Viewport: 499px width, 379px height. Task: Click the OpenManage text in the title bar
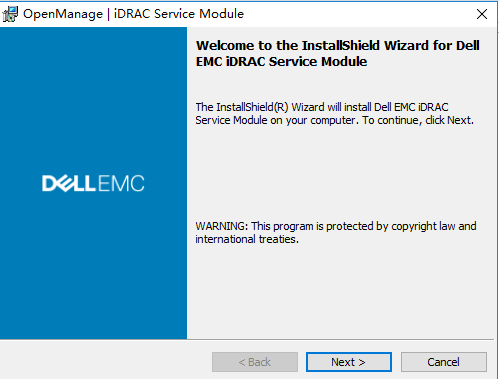63,14
